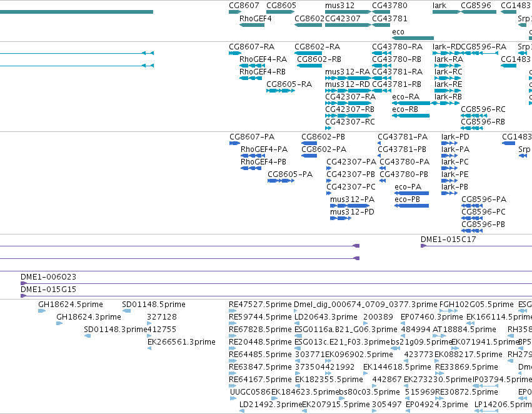Select the eco gene label
Image resolution: width=532 pixels, height=414 pixels.
(x=398, y=32)
